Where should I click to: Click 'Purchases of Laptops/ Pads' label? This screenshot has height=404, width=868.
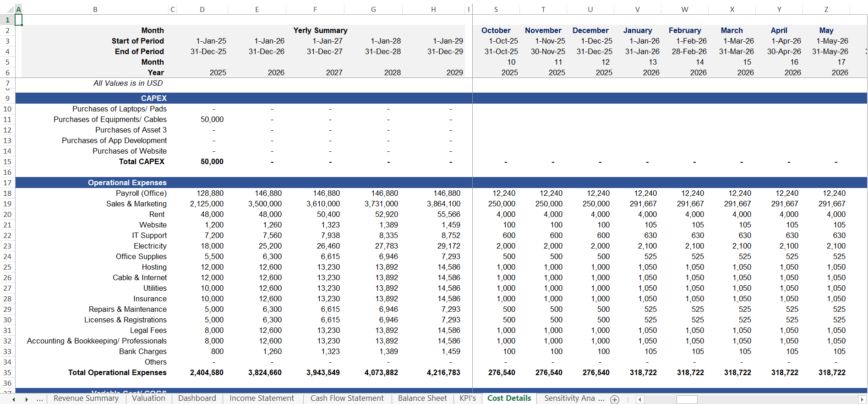point(119,109)
